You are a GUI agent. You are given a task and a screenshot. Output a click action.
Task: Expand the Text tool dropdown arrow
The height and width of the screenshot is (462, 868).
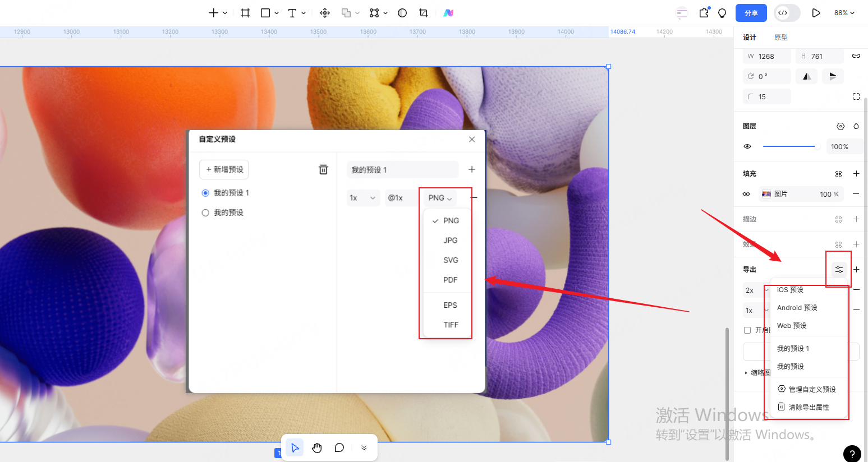coord(304,13)
